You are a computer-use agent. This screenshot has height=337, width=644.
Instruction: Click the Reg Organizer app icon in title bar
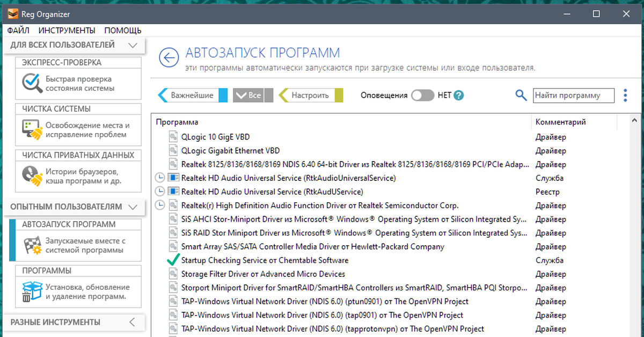pos(13,14)
